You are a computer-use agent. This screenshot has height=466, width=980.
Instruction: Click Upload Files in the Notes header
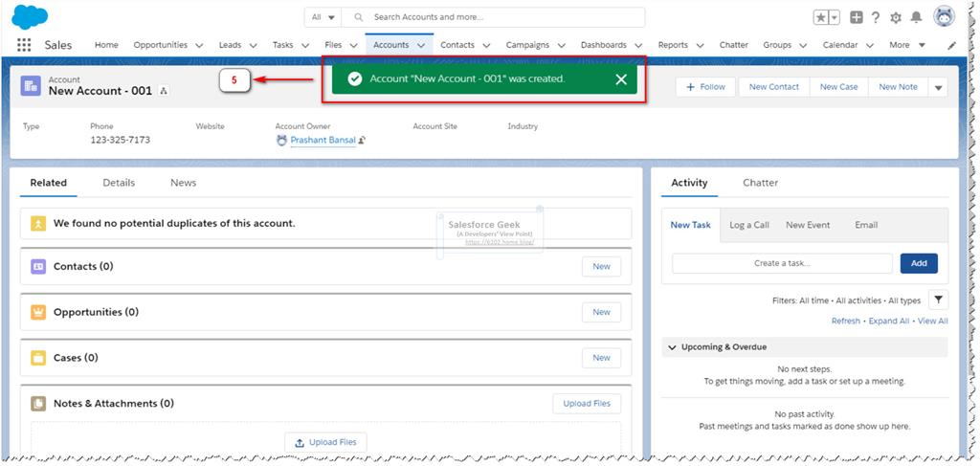pyautogui.click(x=587, y=404)
